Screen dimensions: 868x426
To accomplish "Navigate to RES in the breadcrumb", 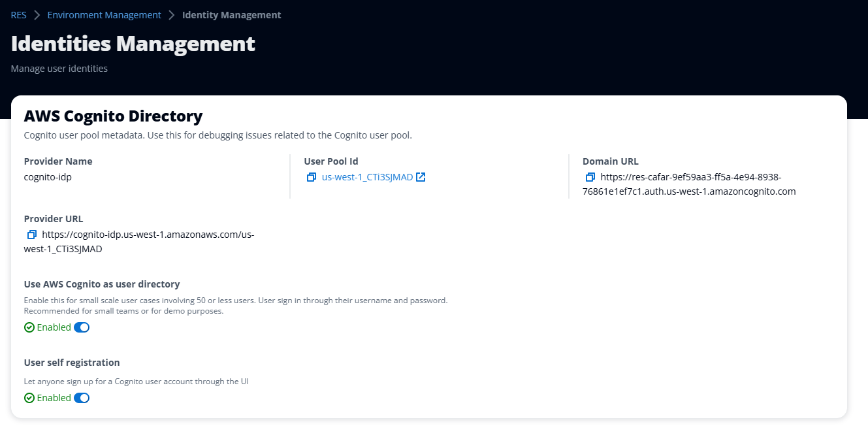I will [x=18, y=14].
